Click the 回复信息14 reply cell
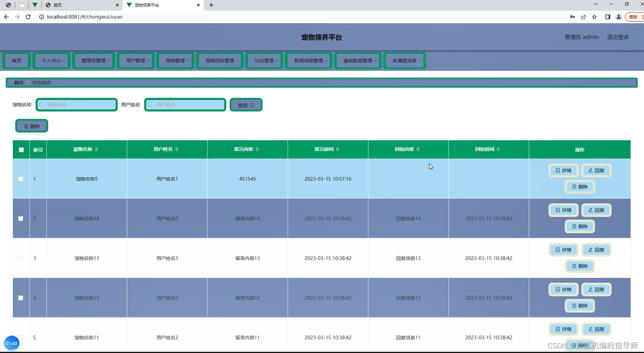 tap(408, 219)
